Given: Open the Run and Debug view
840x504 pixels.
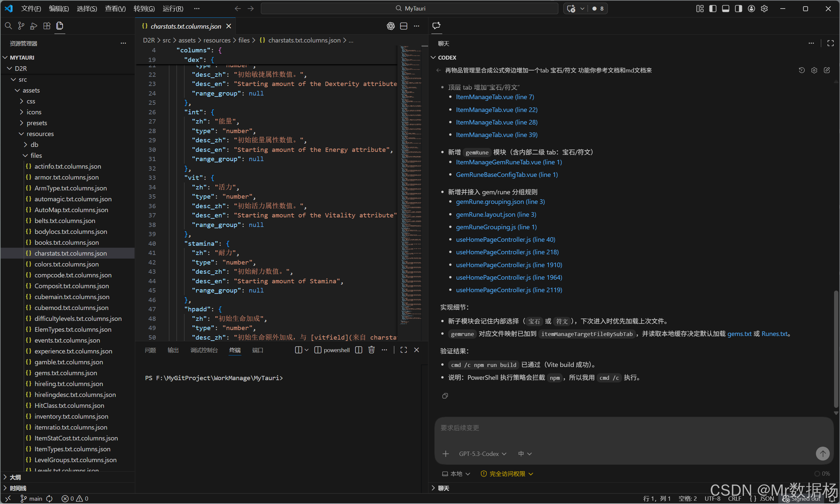Looking at the screenshot, I should 34,26.
